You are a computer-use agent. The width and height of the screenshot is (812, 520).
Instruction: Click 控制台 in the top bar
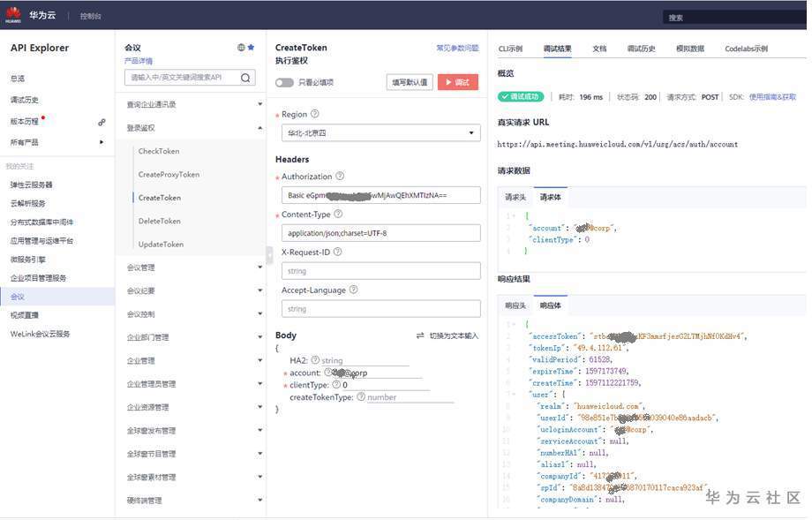click(91, 16)
